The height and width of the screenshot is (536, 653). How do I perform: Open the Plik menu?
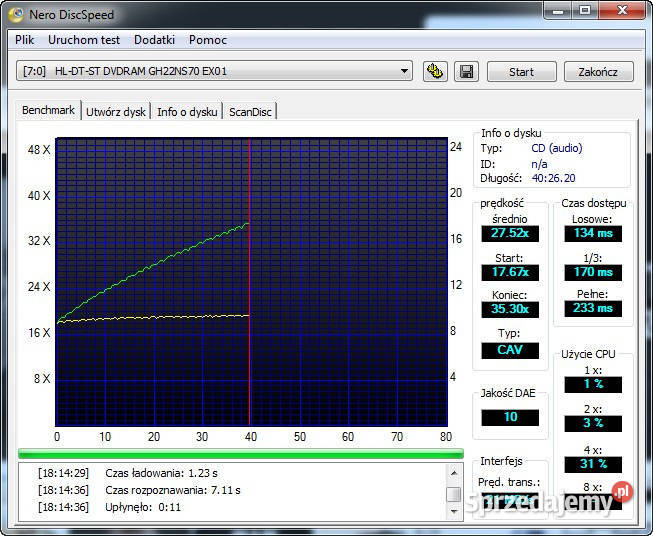(x=24, y=40)
